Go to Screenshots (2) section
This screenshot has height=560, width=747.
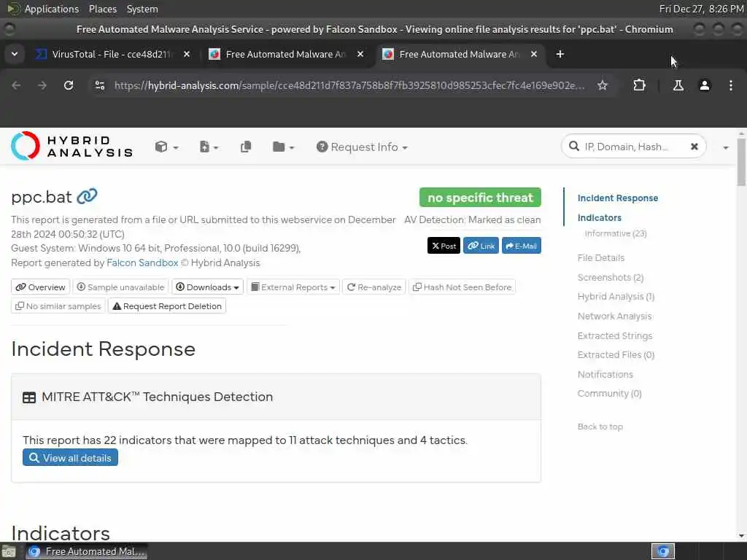click(611, 277)
